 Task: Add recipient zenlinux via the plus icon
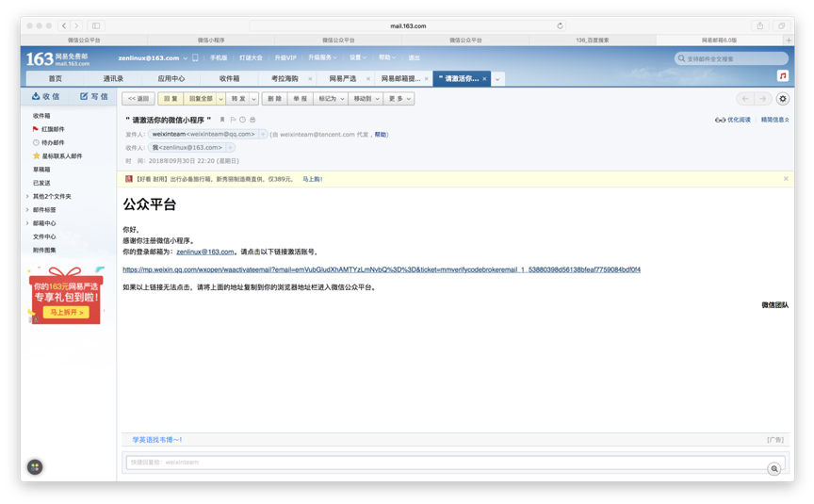click(x=231, y=148)
